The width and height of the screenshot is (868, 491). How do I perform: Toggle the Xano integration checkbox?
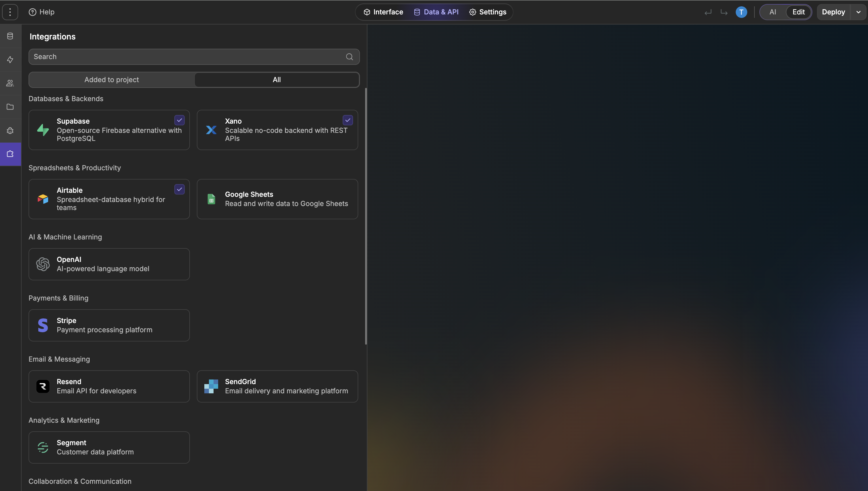(x=348, y=120)
